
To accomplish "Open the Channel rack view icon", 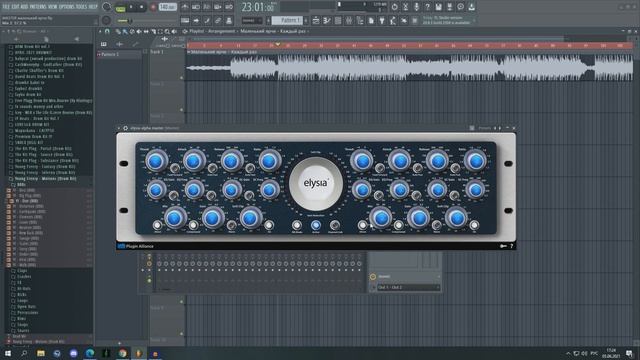I will coord(338,20).
